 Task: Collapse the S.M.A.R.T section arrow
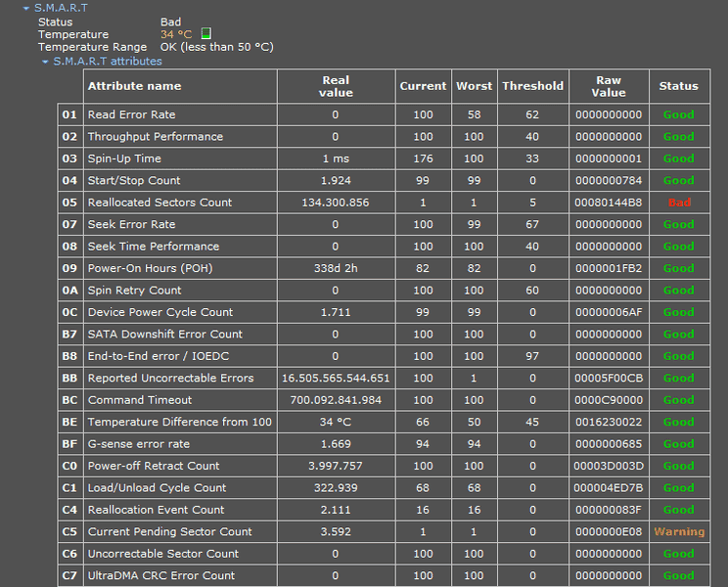[26, 8]
